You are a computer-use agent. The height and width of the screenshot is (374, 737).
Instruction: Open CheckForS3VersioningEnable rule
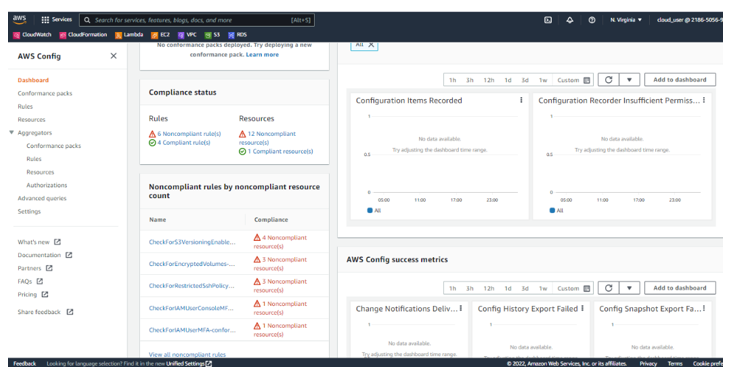[192, 242]
